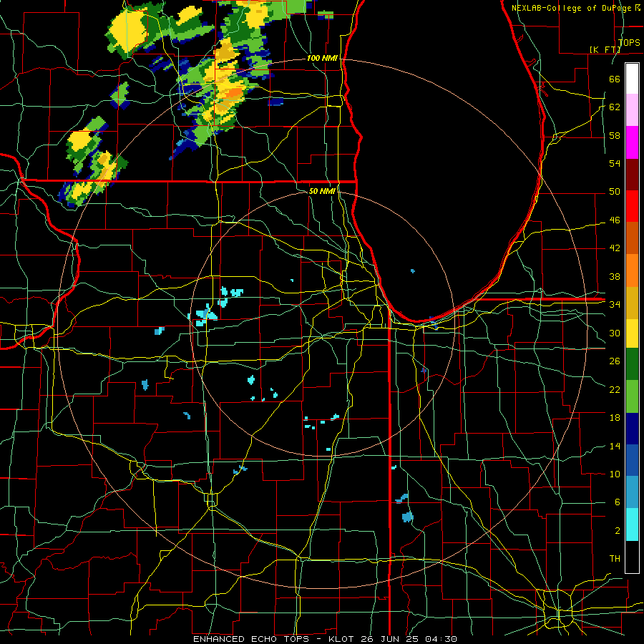Choose the burnt dark-orange legend band
This screenshot has height=644, width=644.
(632, 238)
